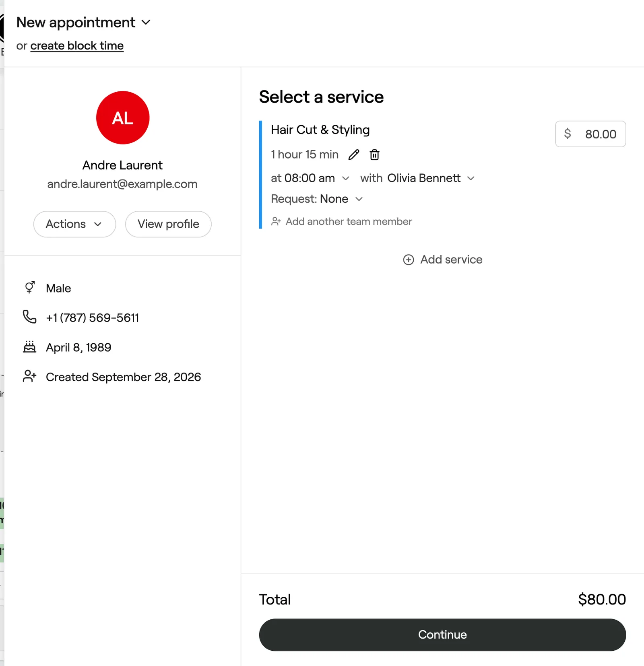Click the phone icon beside +1 (787) 569-5611

tap(29, 317)
